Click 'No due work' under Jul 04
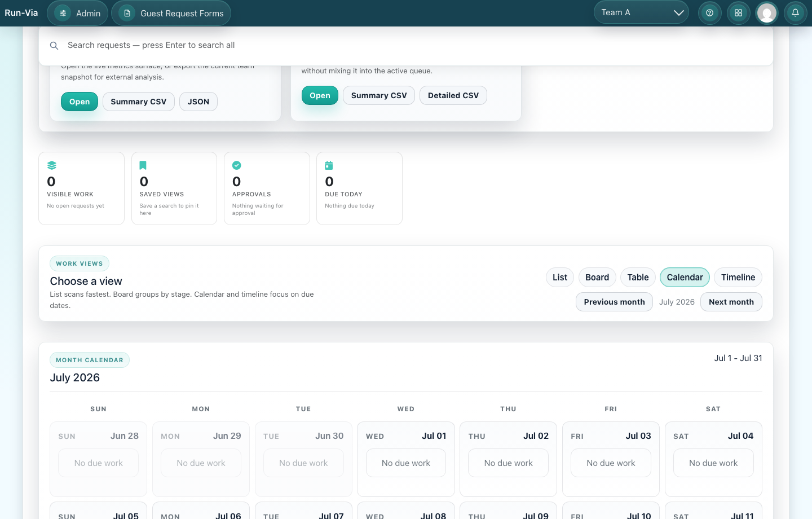Viewport: 812px width, 519px height. tap(713, 463)
